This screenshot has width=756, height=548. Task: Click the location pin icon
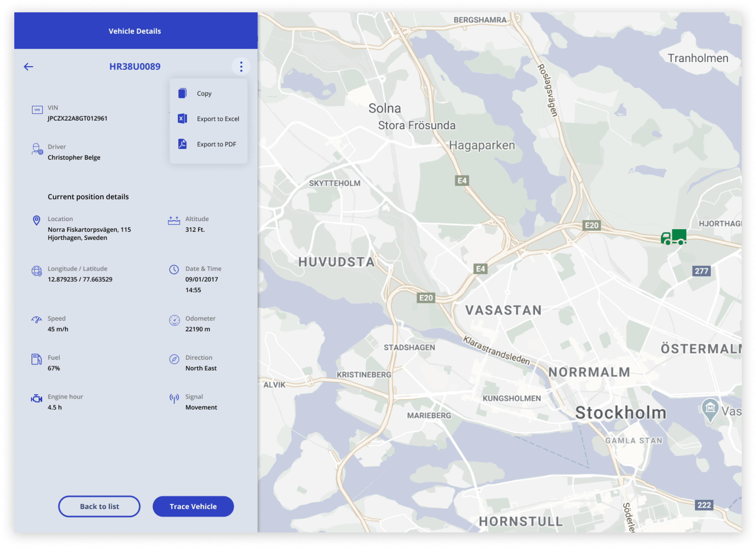pyautogui.click(x=37, y=220)
